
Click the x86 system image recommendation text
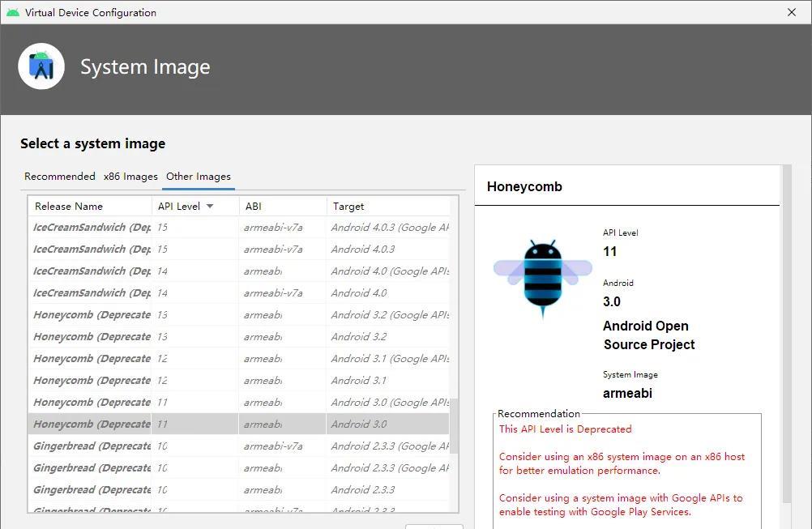click(x=622, y=463)
